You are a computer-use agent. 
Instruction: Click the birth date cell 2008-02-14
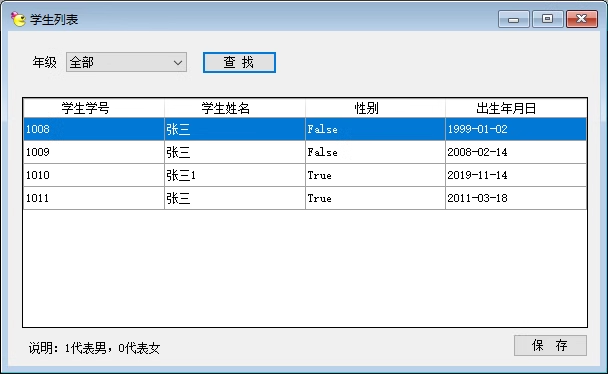[x=516, y=152]
